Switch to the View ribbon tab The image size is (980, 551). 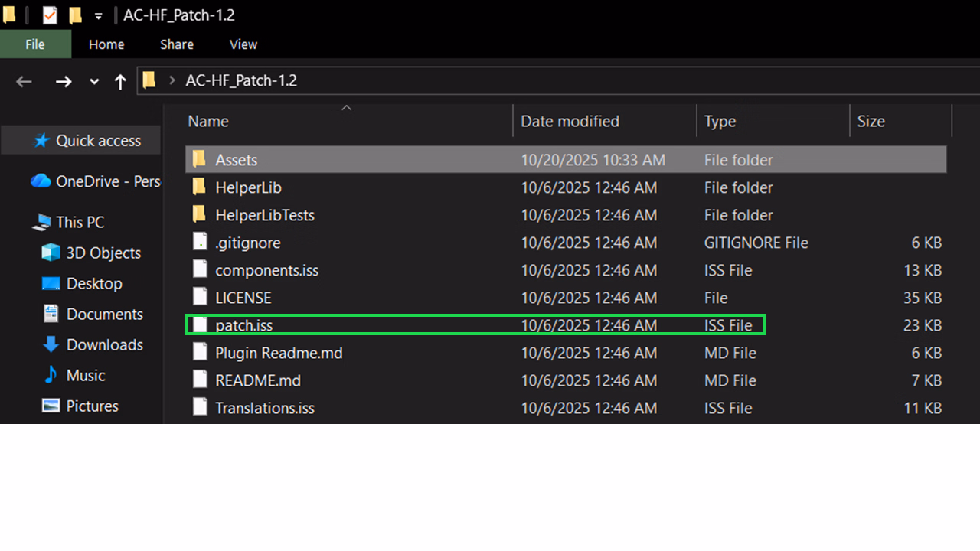[x=243, y=44]
